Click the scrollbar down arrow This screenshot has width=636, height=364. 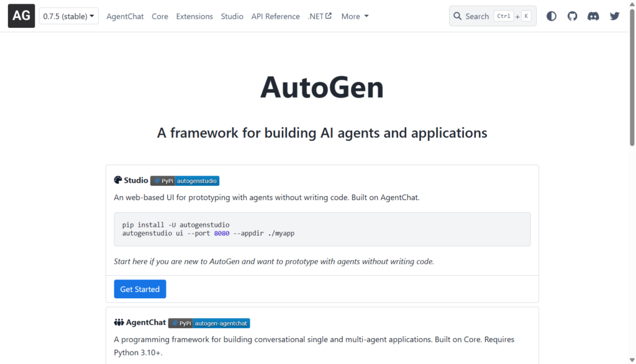632,360
